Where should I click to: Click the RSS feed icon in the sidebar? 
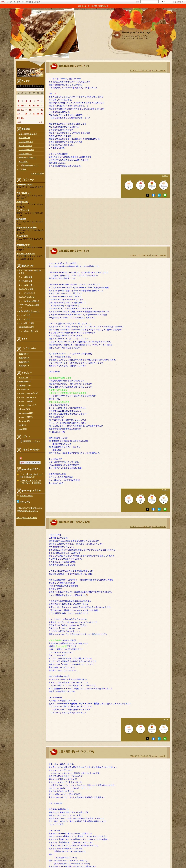coord(21,458)
